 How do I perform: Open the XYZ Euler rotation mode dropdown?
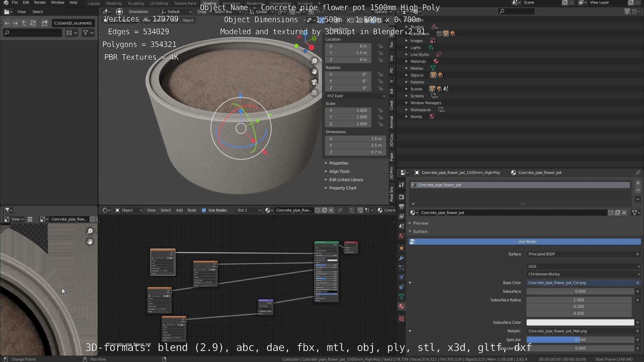tap(356, 96)
